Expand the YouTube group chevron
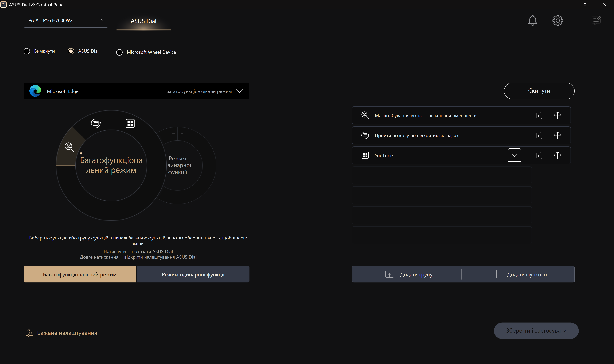614x364 pixels. 514,155
